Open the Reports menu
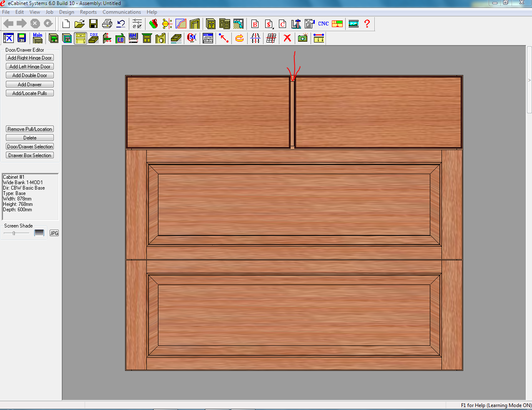532x410 pixels. (x=88, y=12)
